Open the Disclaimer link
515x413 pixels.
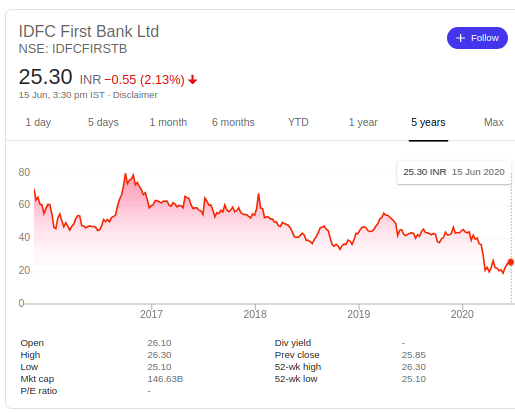click(135, 95)
